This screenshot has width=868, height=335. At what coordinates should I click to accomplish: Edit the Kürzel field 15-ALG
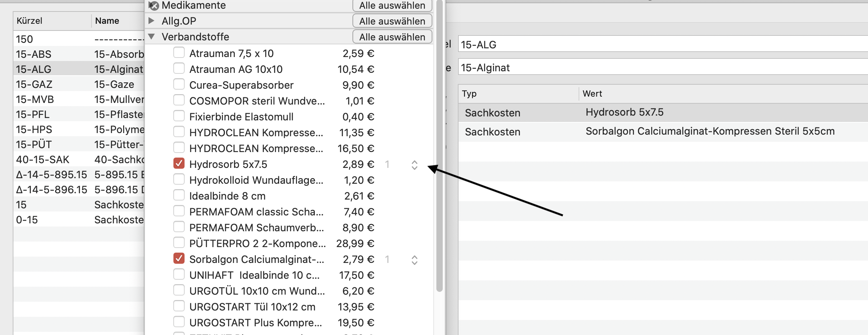pos(663,44)
